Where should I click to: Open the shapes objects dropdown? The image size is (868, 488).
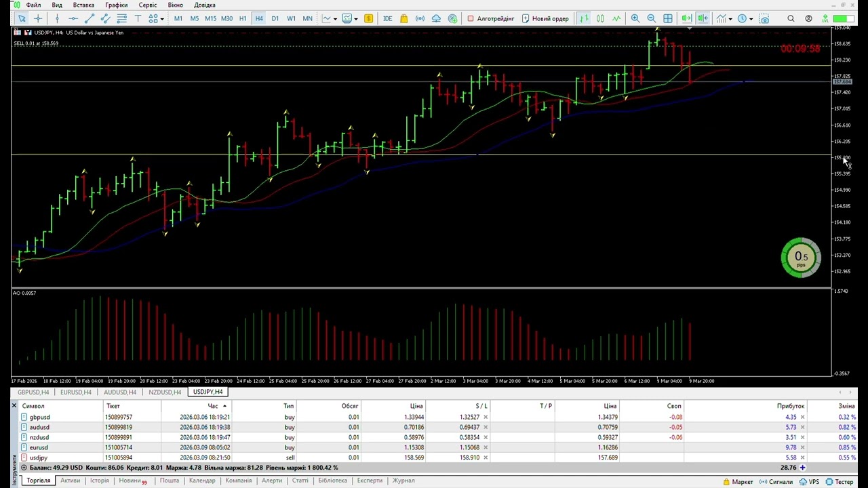coord(156,18)
